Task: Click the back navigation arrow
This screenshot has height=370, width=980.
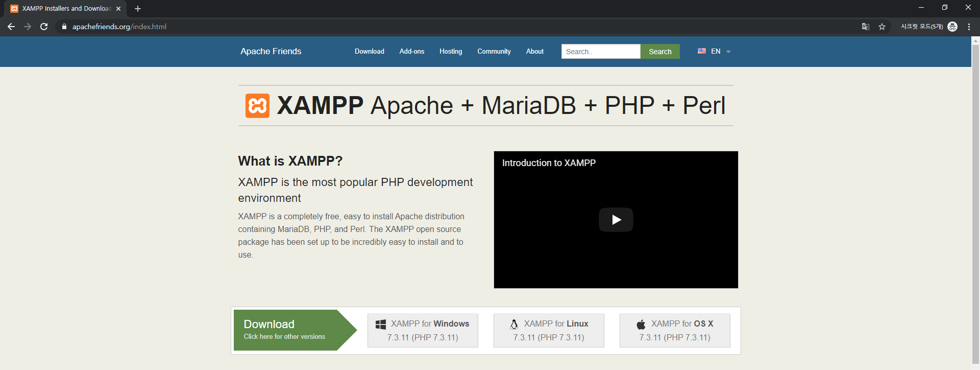Action: point(11,27)
